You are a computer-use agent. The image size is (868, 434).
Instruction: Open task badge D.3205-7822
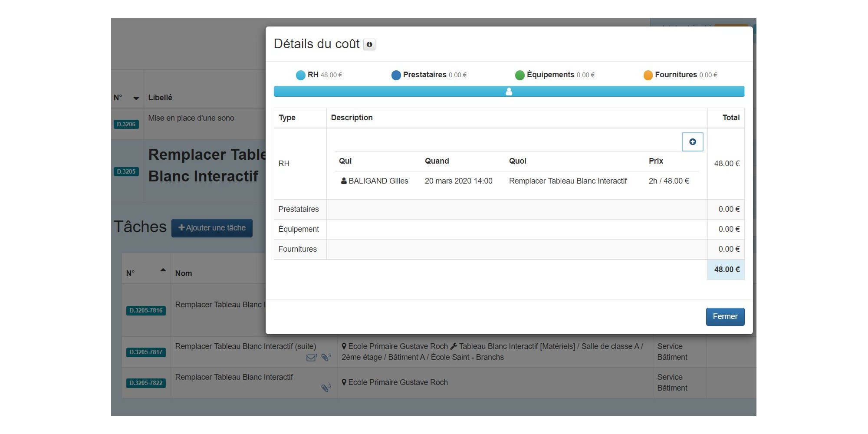pos(146,383)
